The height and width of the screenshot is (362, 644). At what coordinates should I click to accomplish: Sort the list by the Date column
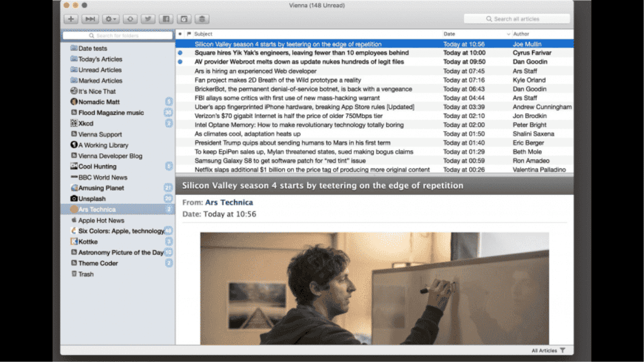click(477, 34)
